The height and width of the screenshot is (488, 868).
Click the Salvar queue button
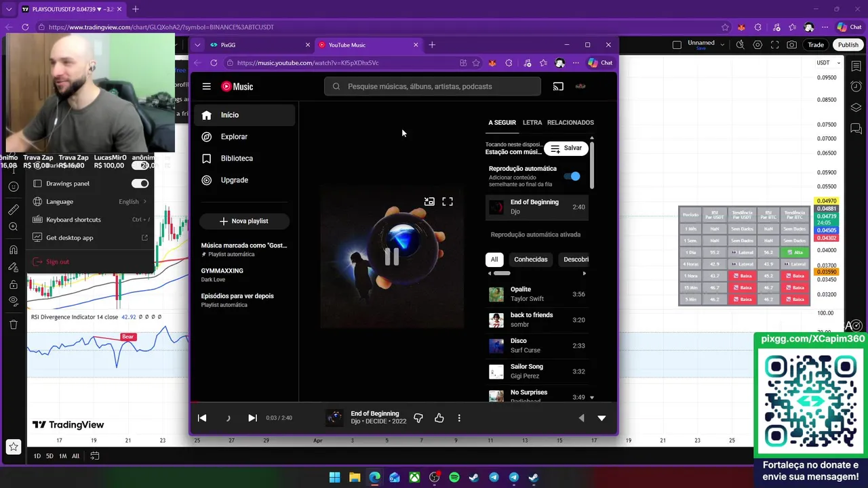566,148
